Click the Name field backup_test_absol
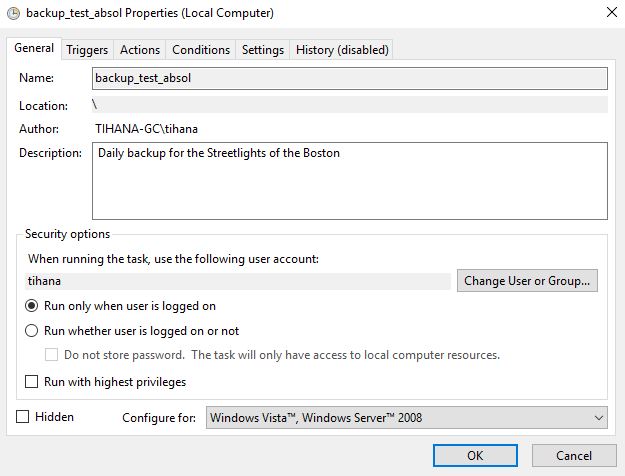Image resolution: width=625 pixels, height=476 pixels. pos(350,78)
